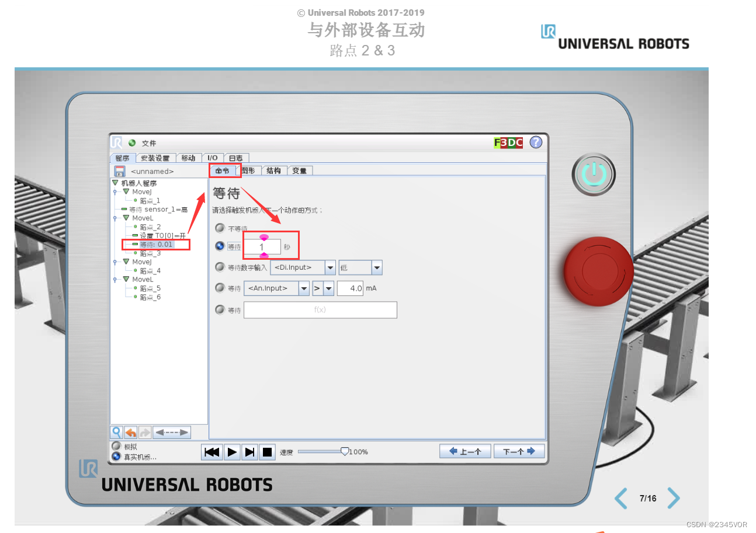The height and width of the screenshot is (533, 756).
Task: Switch to the I/O tab
Action: (213, 158)
